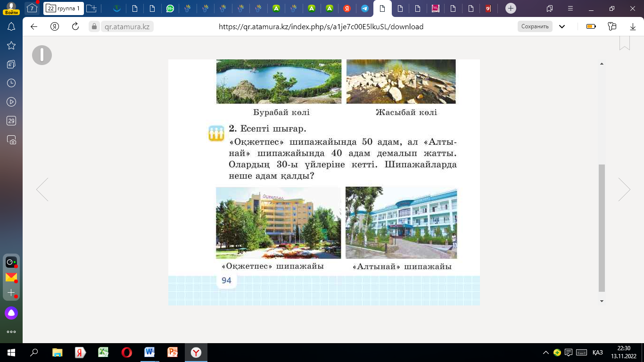Open the browser main menu
This screenshot has width=644, height=362.
pyautogui.click(x=571, y=8)
